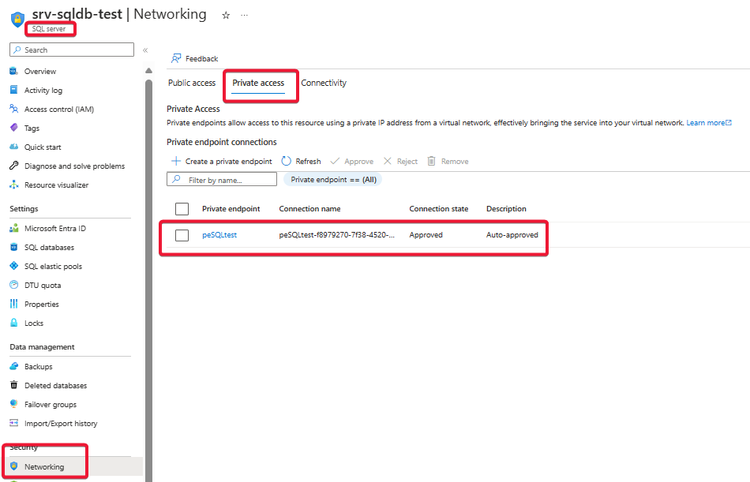Screen dimensions: 750x482
Task: Open the Learn more link
Action: 709,123
